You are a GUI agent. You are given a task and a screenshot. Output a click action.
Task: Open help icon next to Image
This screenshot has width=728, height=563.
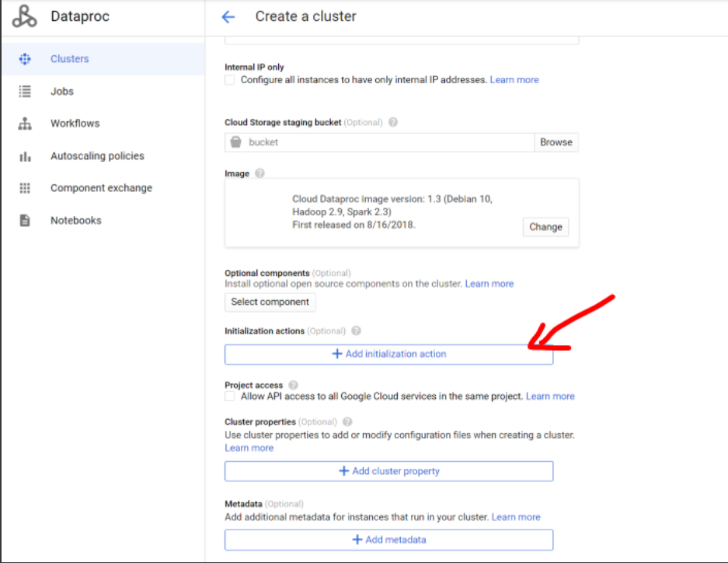(260, 173)
